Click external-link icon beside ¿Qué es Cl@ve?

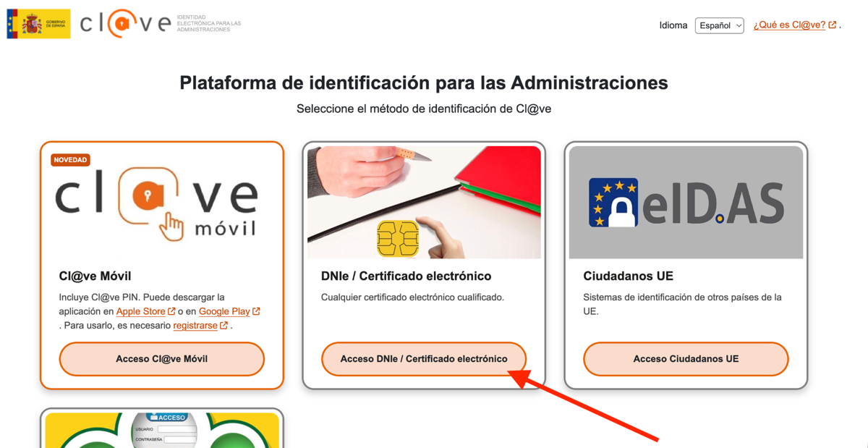[833, 25]
